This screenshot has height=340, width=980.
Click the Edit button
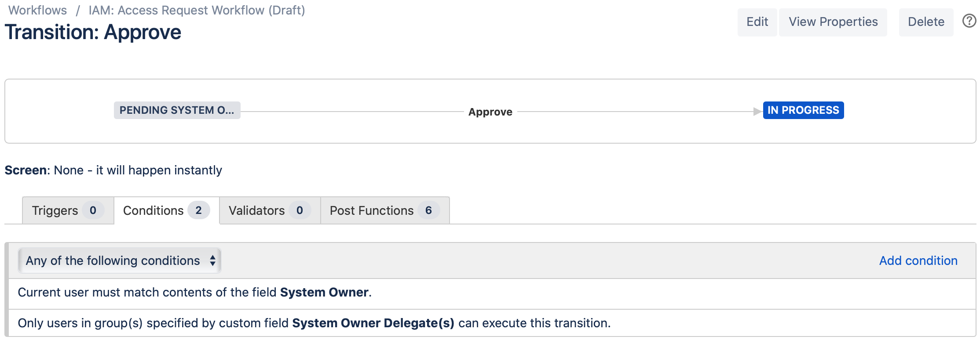point(757,22)
